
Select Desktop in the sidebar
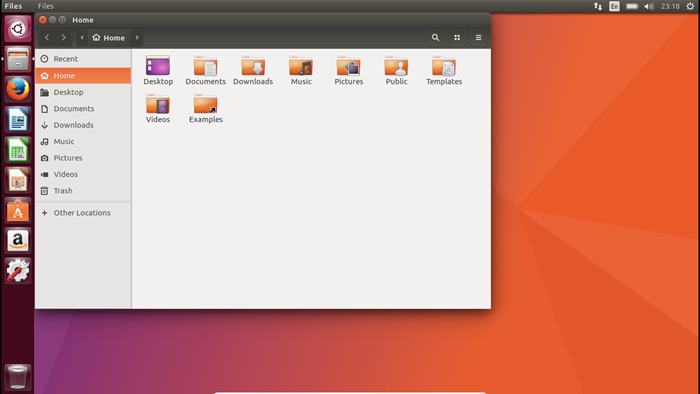[x=83, y=92]
